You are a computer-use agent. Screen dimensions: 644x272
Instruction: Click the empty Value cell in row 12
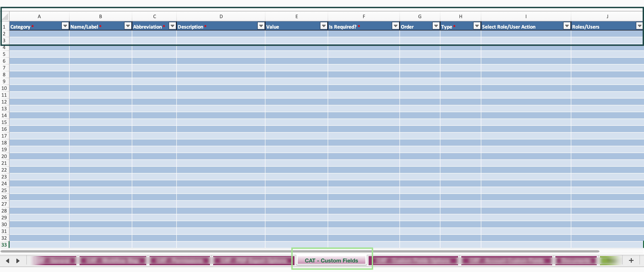pyautogui.click(x=297, y=102)
